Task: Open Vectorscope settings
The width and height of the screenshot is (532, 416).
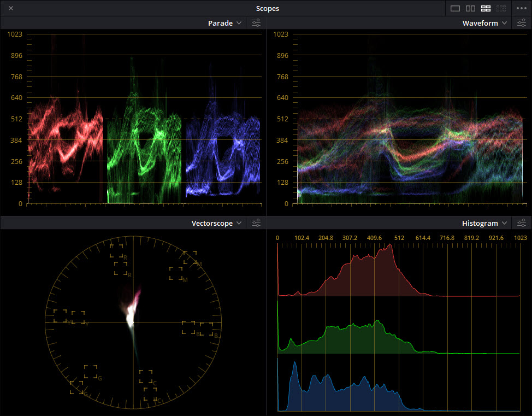Action: pyautogui.click(x=256, y=223)
